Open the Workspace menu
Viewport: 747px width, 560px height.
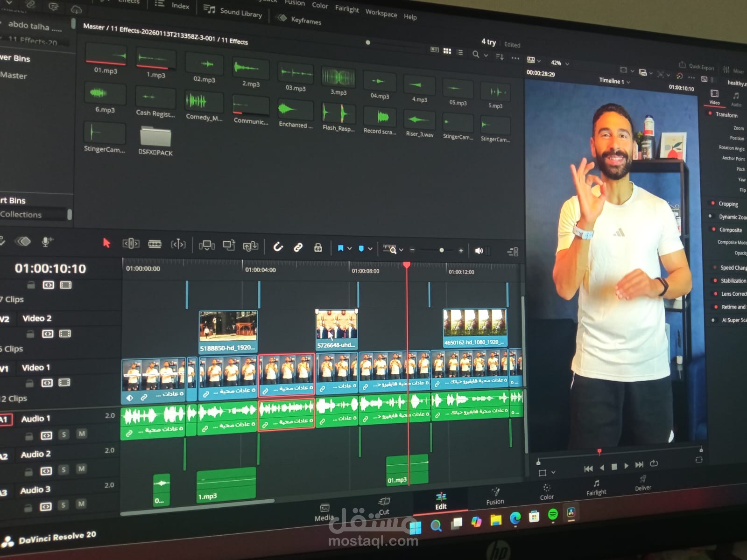point(381,13)
